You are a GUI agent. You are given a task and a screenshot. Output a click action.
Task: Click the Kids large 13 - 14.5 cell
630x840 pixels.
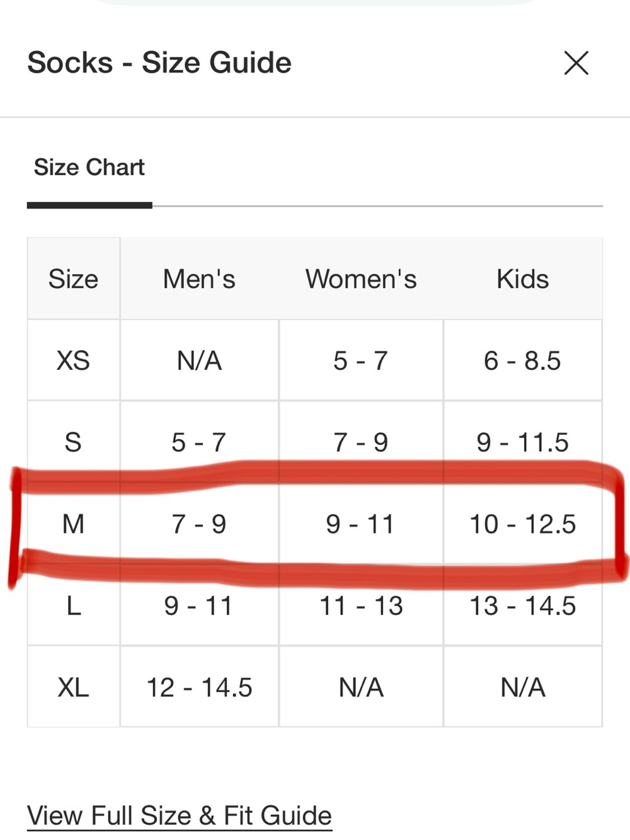click(x=522, y=606)
